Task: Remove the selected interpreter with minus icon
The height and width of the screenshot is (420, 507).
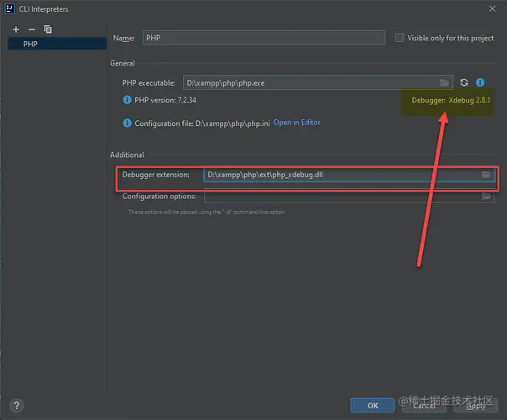Action: (x=32, y=29)
